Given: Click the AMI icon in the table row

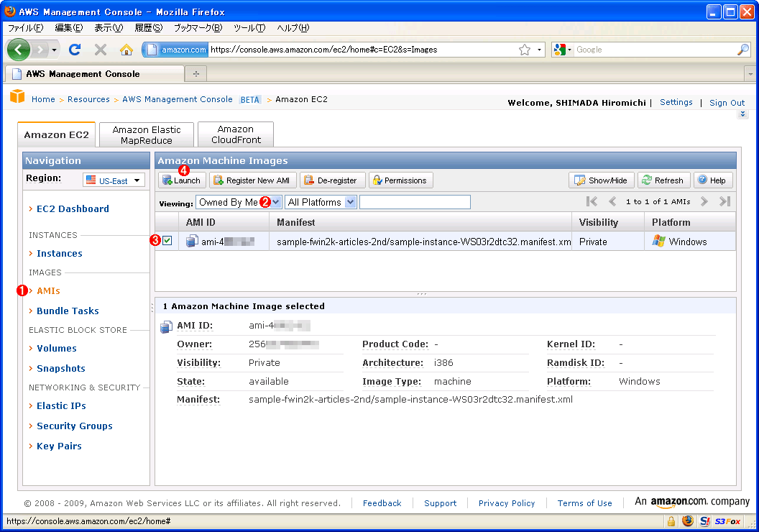Looking at the screenshot, I should [192, 241].
